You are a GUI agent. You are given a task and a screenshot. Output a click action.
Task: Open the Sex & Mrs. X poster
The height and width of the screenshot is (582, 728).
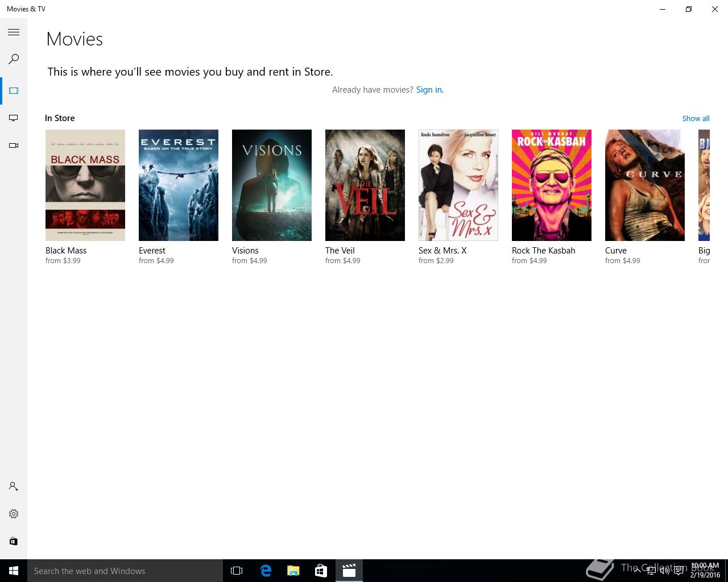tap(458, 185)
